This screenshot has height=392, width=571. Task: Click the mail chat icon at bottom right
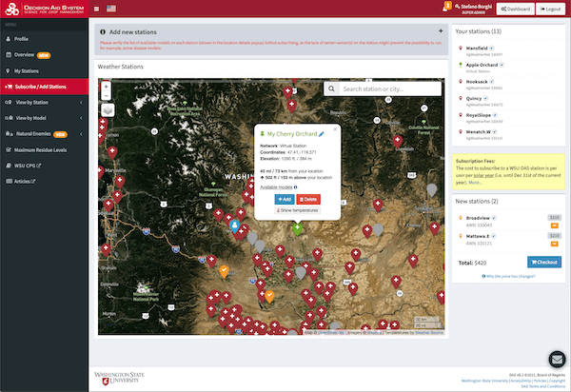pyautogui.click(x=556, y=360)
